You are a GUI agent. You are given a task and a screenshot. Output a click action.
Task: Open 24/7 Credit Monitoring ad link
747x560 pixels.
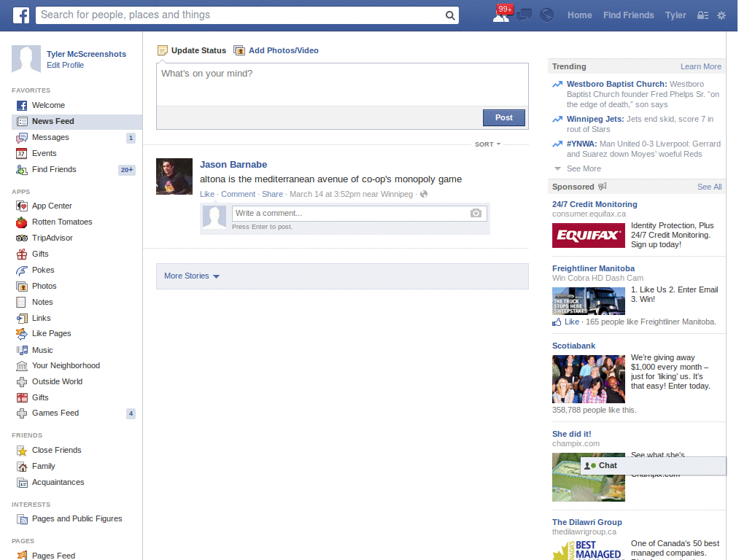click(x=594, y=204)
